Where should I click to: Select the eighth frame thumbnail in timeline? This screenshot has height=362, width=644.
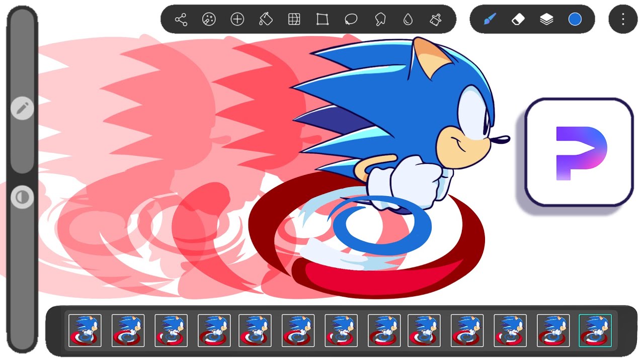click(384, 330)
